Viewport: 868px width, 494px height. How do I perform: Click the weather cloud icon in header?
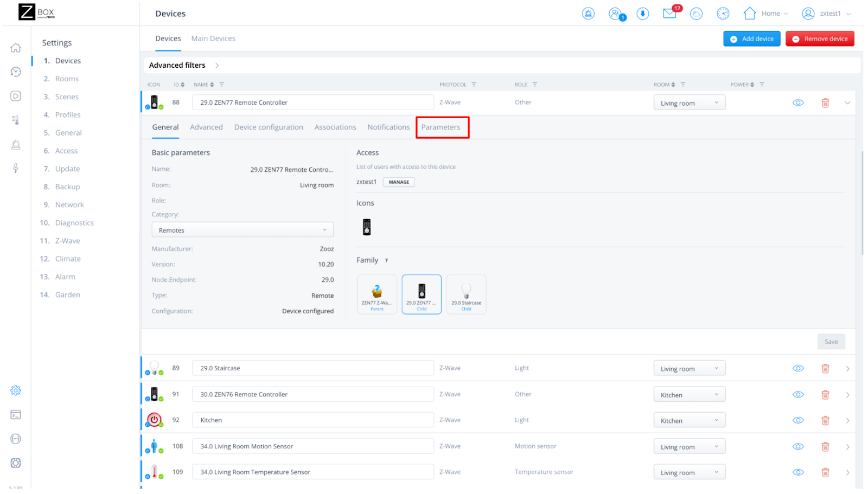pyautogui.click(x=696, y=14)
